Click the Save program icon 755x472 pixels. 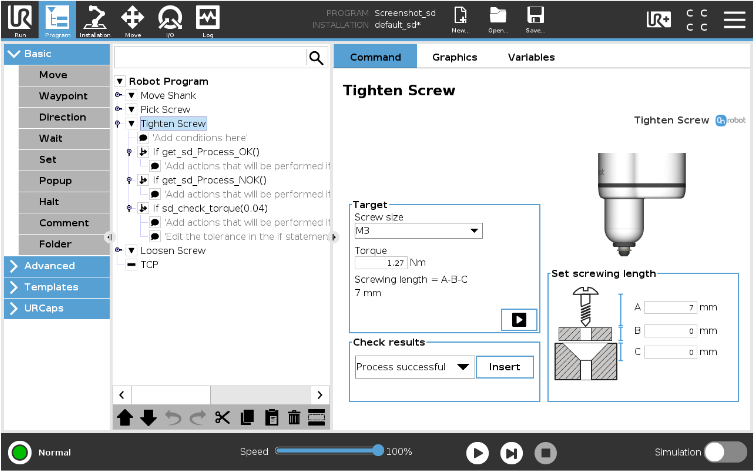click(535, 18)
